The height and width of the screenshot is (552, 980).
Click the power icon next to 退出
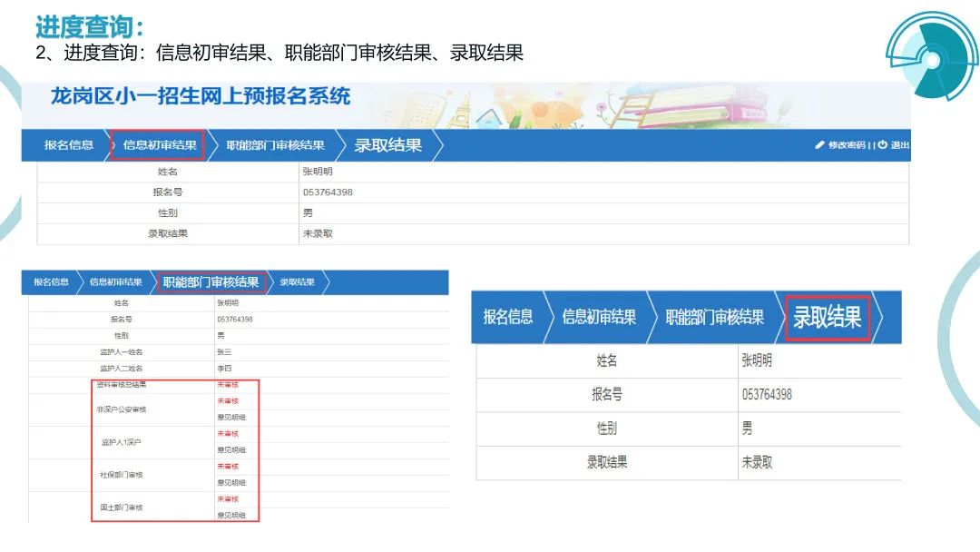(x=883, y=145)
